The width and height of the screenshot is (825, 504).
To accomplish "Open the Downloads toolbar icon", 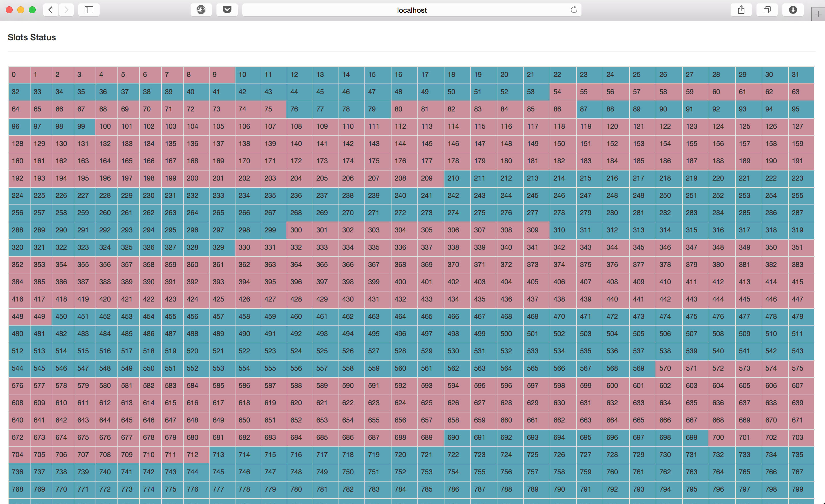I will (792, 10).
